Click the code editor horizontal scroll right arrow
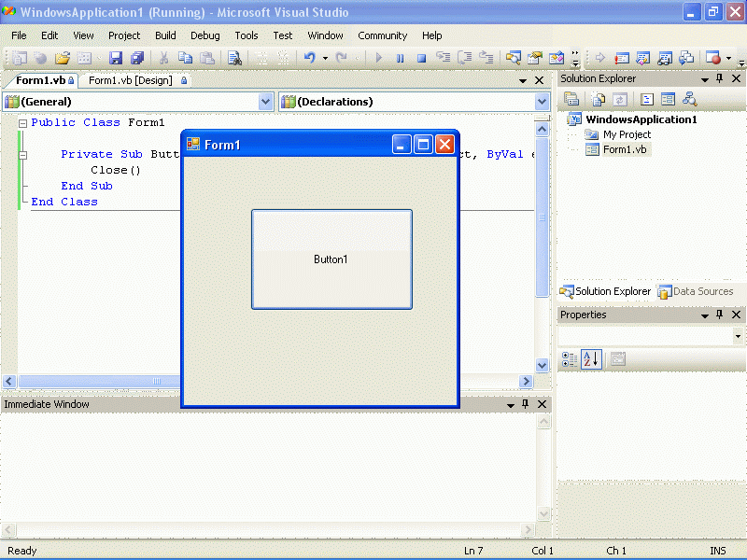747x560 pixels. point(526,381)
